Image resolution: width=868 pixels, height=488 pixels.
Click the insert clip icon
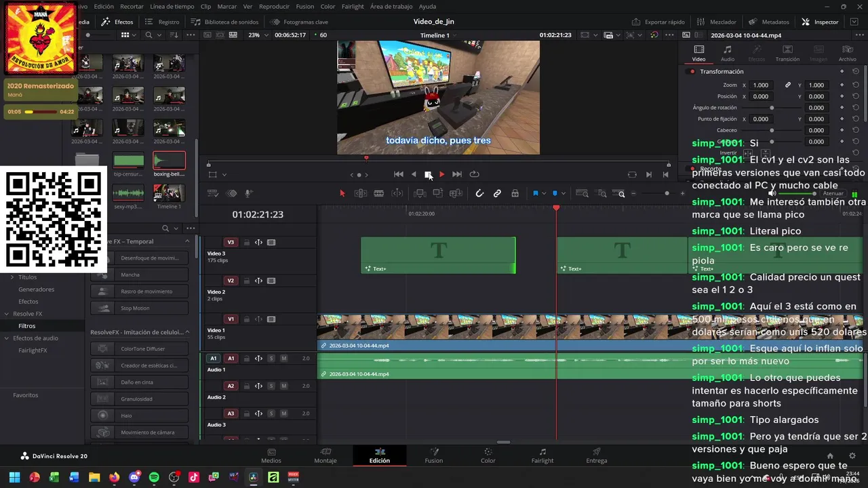[420, 194]
